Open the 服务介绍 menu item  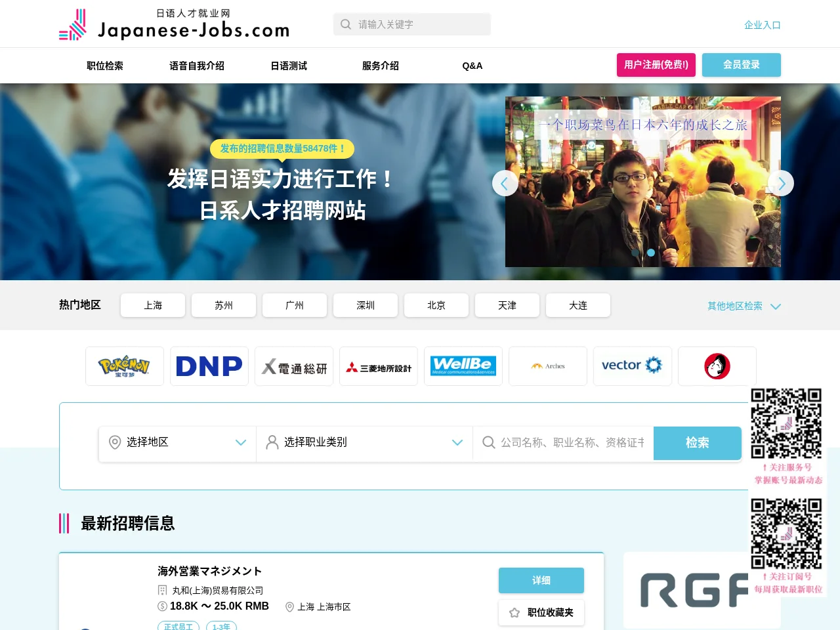[x=381, y=66]
